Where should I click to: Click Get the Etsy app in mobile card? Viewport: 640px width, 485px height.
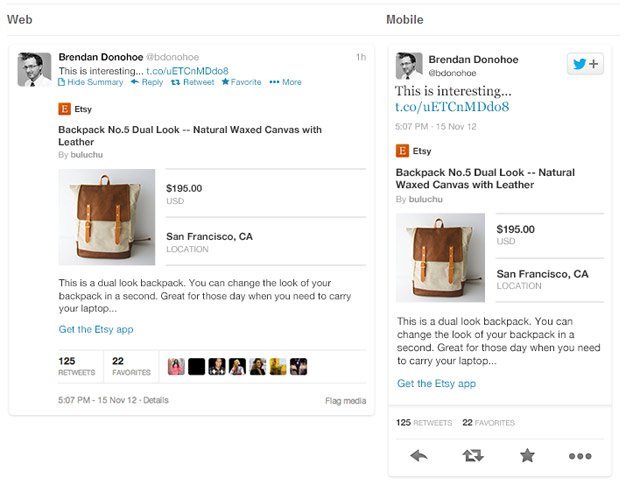(436, 383)
